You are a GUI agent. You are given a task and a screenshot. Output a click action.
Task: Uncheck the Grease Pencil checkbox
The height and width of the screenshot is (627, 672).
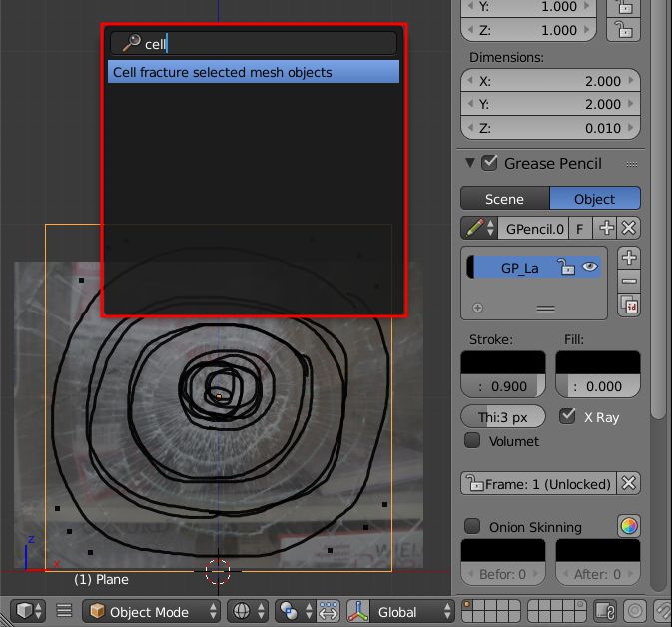coord(489,163)
